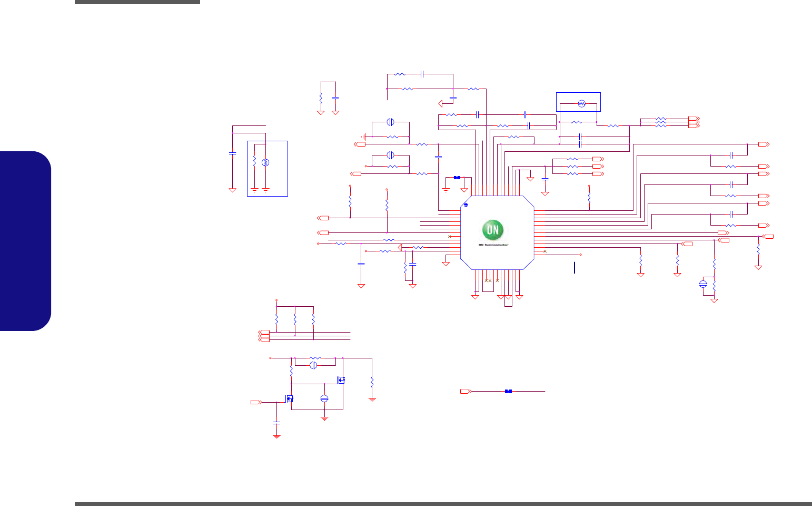The width and height of the screenshot is (812, 506).
Task: Select the circled thermistor in the left boxed area
Action: 265,162
